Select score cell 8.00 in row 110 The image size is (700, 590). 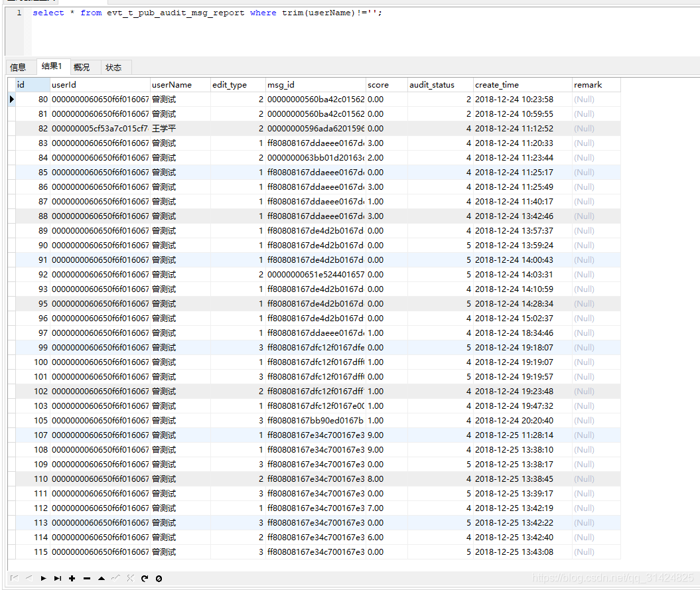pyautogui.click(x=387, y=479)
